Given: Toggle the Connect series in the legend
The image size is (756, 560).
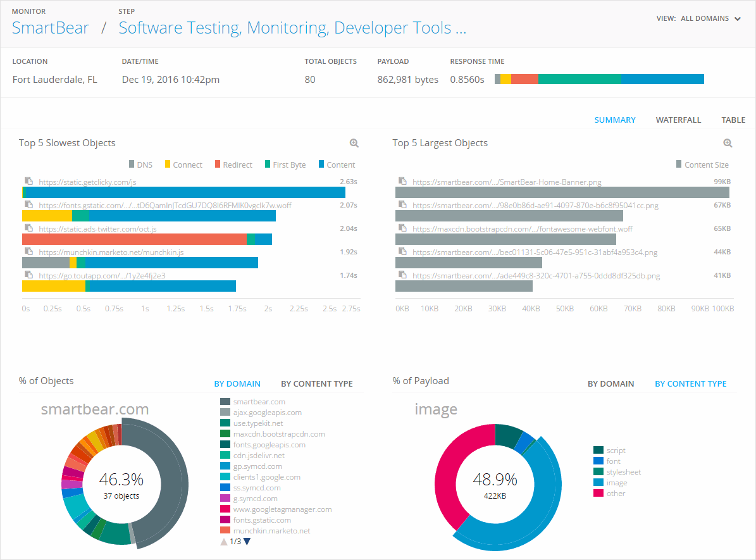Looking at the screenshot, I should point(183,165).
